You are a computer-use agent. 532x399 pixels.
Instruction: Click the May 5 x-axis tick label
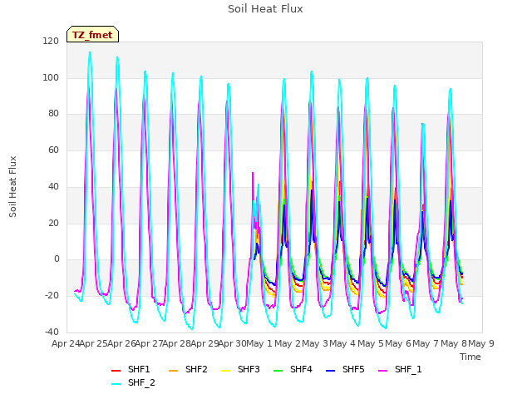[x=371, y=343]
